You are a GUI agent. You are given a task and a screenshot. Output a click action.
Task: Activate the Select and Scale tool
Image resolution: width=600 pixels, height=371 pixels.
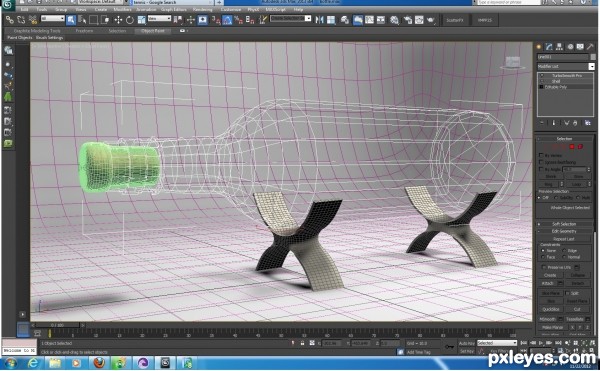141,20
